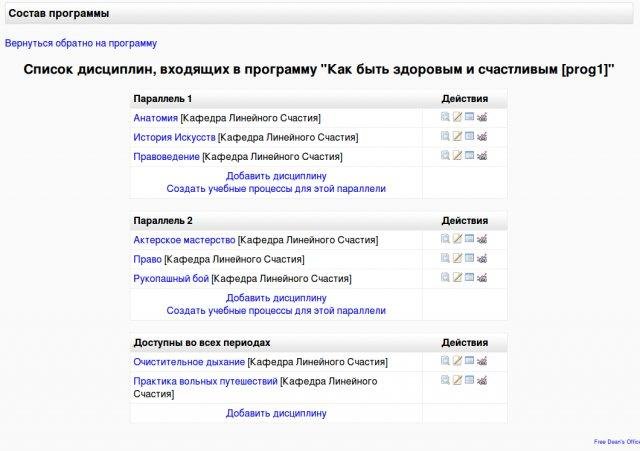Click chart icon in Очистительное дыхание row
This screenshot has width=640, height=451.
coord(482,361)
